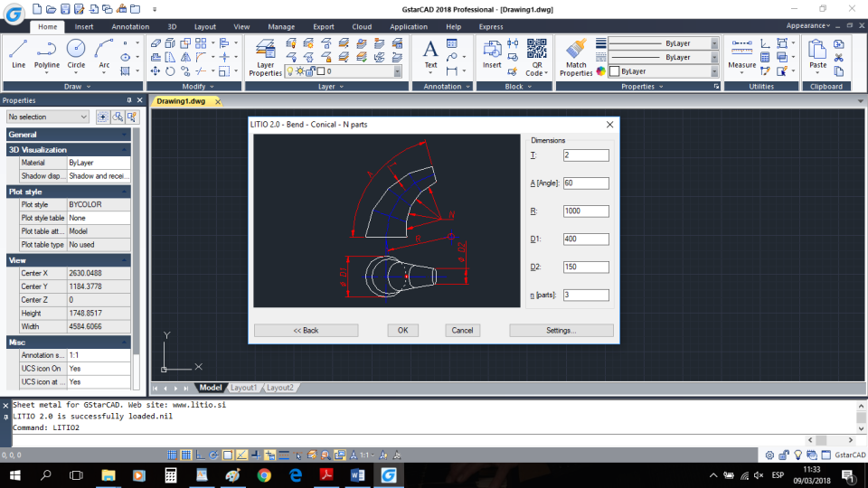Switch to Layout1 tab
Viewport: 868px width, 488px height.
pos(243,388)
